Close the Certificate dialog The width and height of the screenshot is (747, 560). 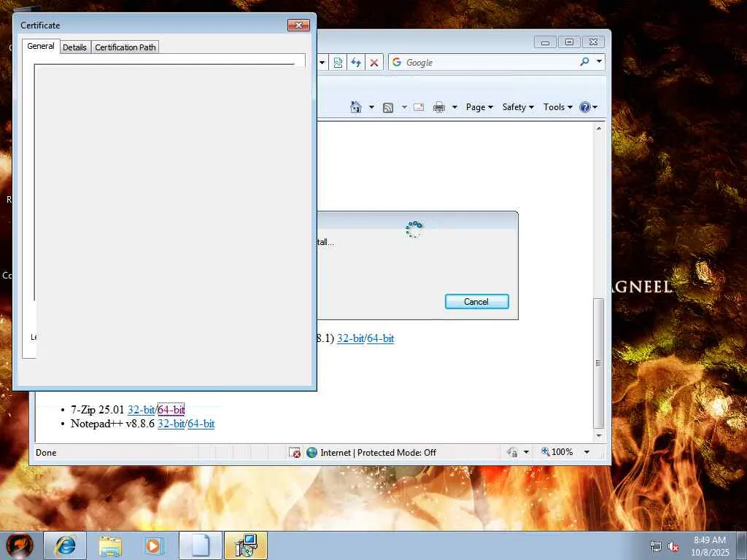298,25
